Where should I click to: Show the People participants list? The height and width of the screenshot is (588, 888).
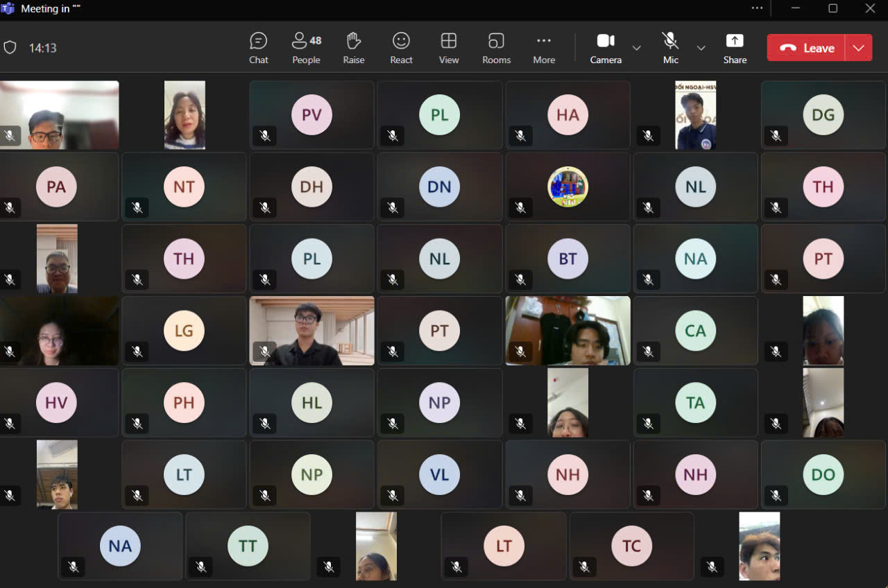click(306, 48)
